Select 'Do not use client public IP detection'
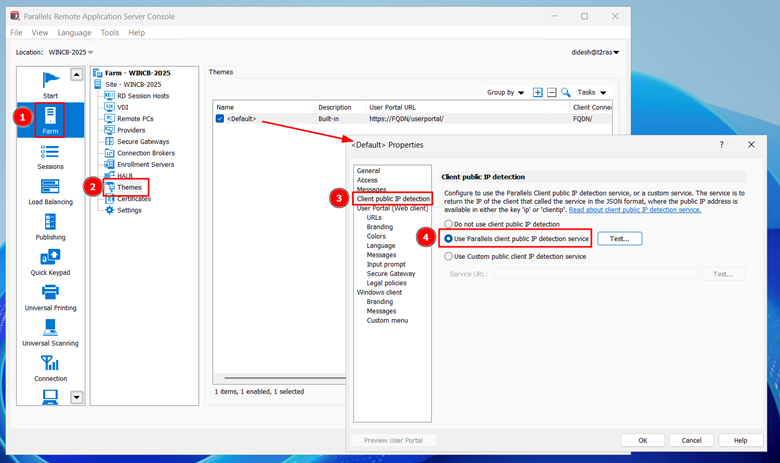 pos(448,224)
